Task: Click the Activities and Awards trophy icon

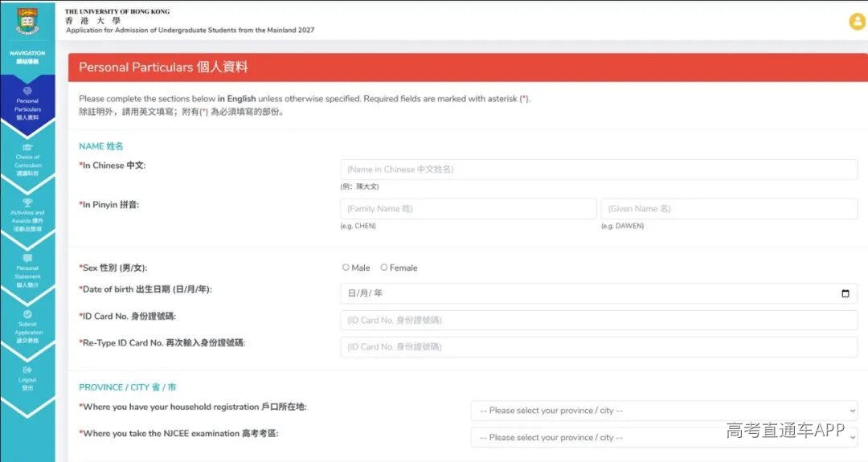Action: click(27, 202)
